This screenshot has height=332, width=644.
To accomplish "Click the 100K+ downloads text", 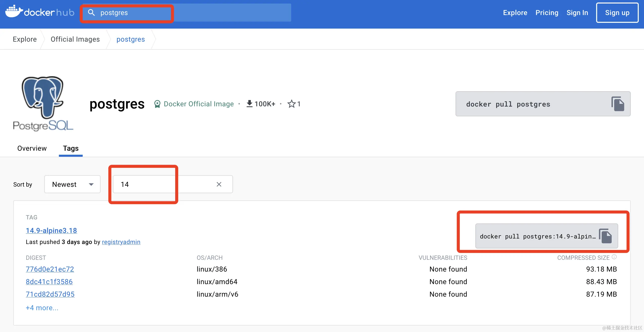I will [x=265, y=104].
